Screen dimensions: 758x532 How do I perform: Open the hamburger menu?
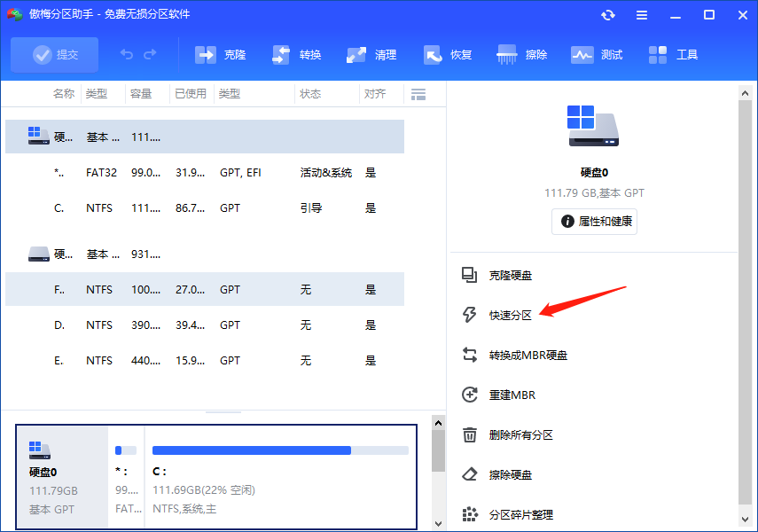[641, 14]
